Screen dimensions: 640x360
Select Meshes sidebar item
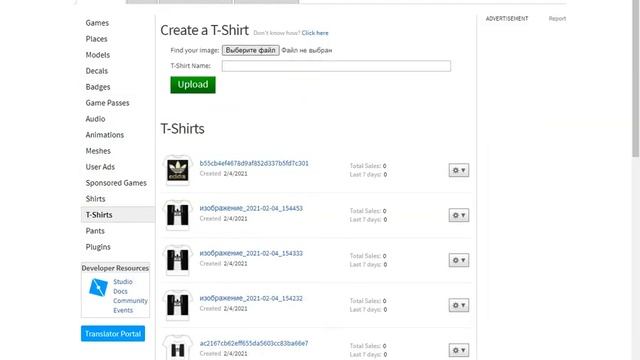pos(98,151)
